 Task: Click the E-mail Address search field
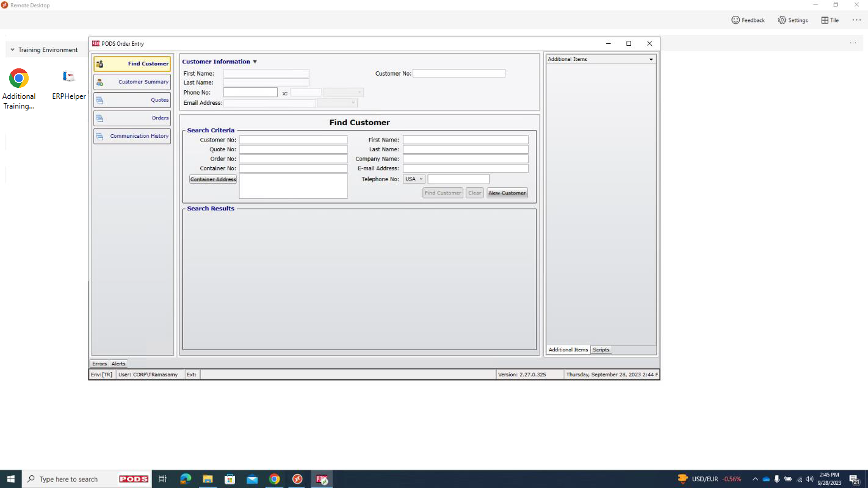click(466, 168)
